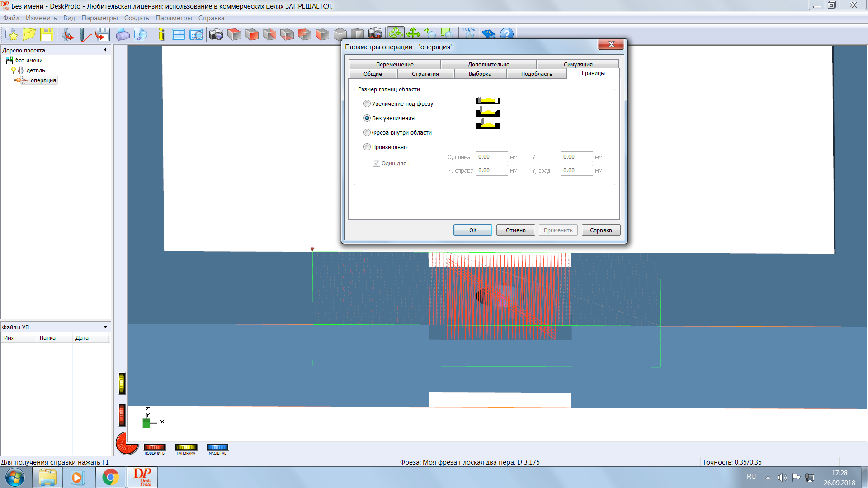Click the new project star icon
Image resolution: width=868 pixels, height=488 pixels.
click(12, 34)
